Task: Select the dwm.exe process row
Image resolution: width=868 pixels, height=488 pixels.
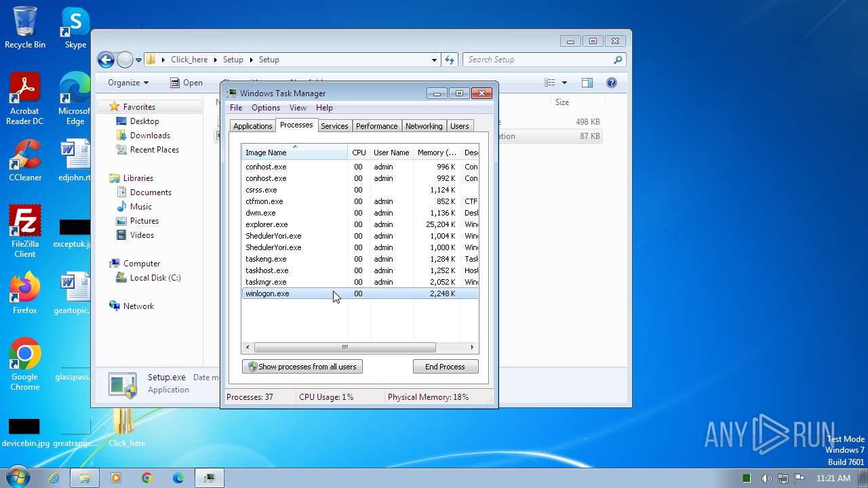Action: pos(360,213)
